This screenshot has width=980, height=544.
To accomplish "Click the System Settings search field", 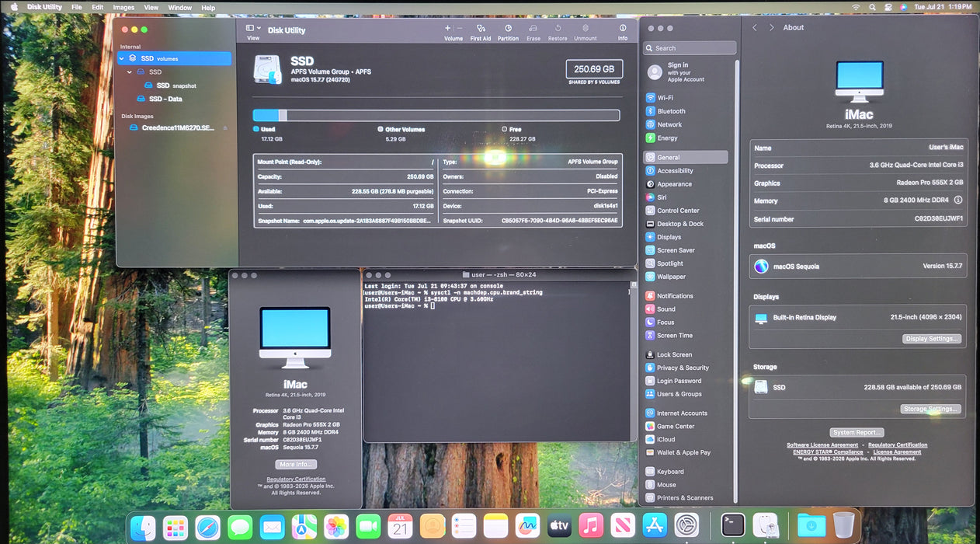I will [x=690, y=48].
